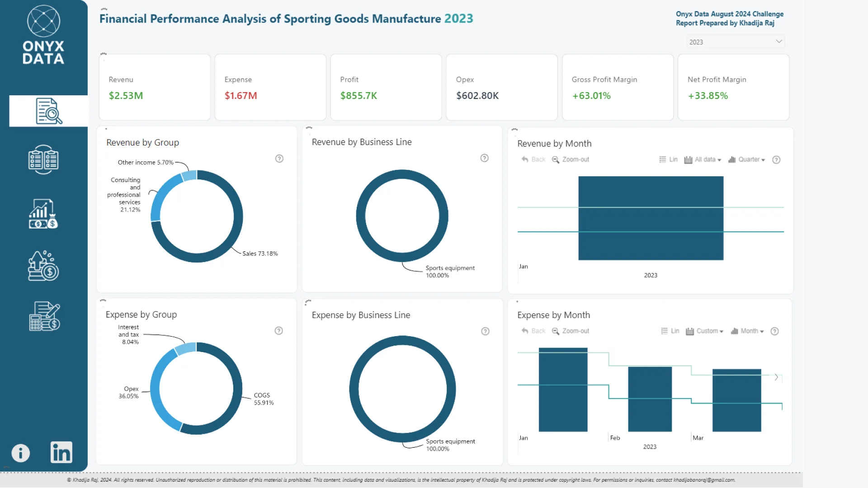Open the profit growth coins page icon
Screen dimensions: 868x488
pyautogui.click(x=43, y=266)
